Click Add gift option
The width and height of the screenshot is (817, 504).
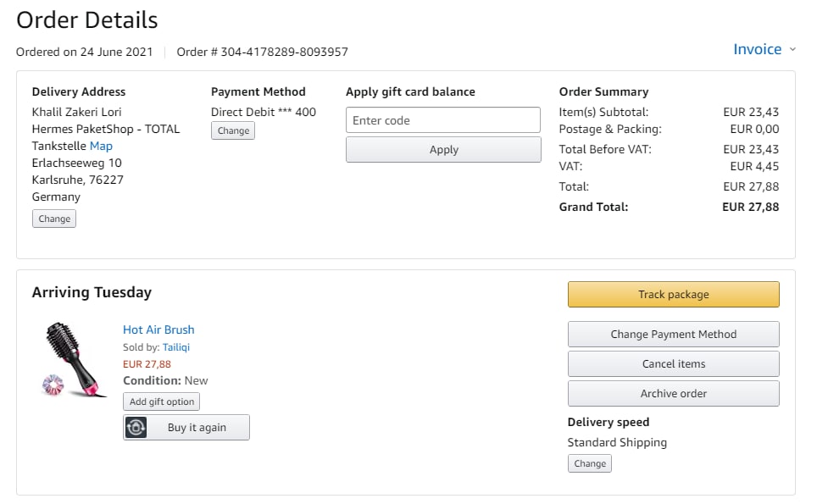click(x=162, y=402)
